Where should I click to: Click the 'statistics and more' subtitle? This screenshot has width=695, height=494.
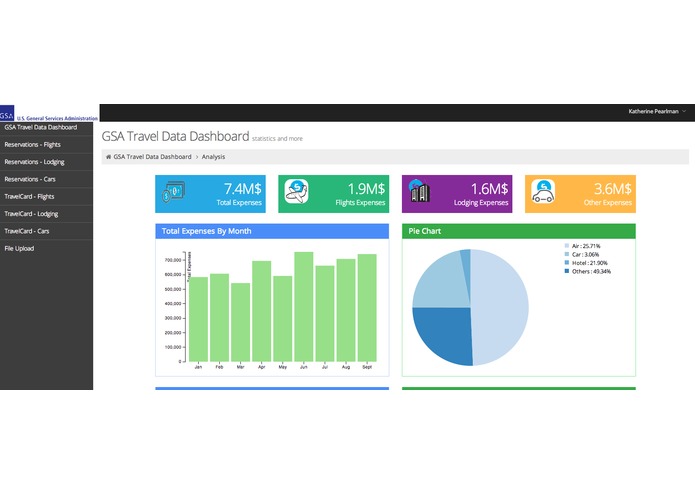pos(277,139)
